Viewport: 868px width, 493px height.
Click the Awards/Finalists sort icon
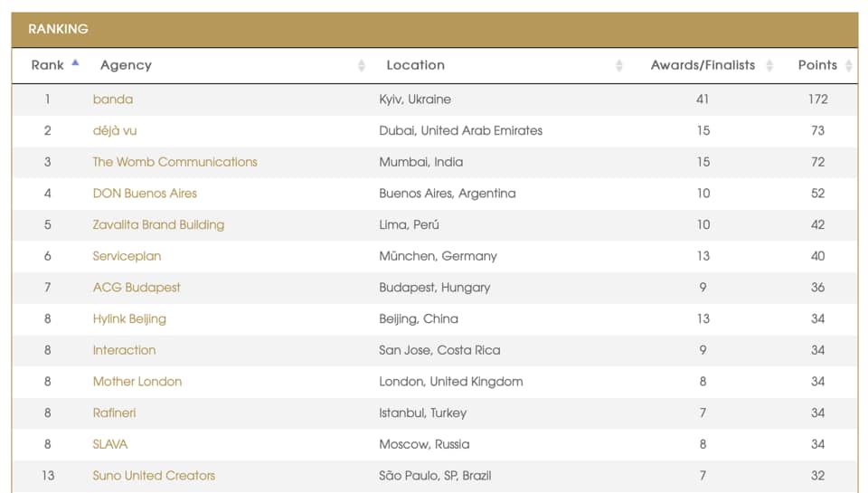tap(769, 65)
